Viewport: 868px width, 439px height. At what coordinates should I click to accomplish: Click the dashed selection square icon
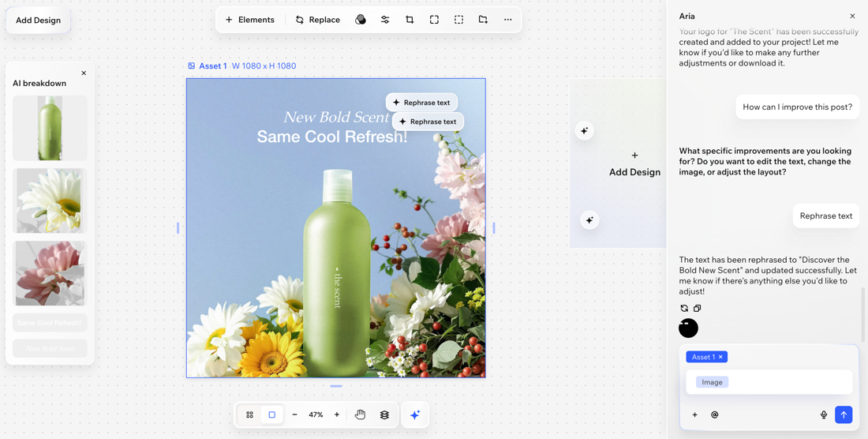[459, 20]
